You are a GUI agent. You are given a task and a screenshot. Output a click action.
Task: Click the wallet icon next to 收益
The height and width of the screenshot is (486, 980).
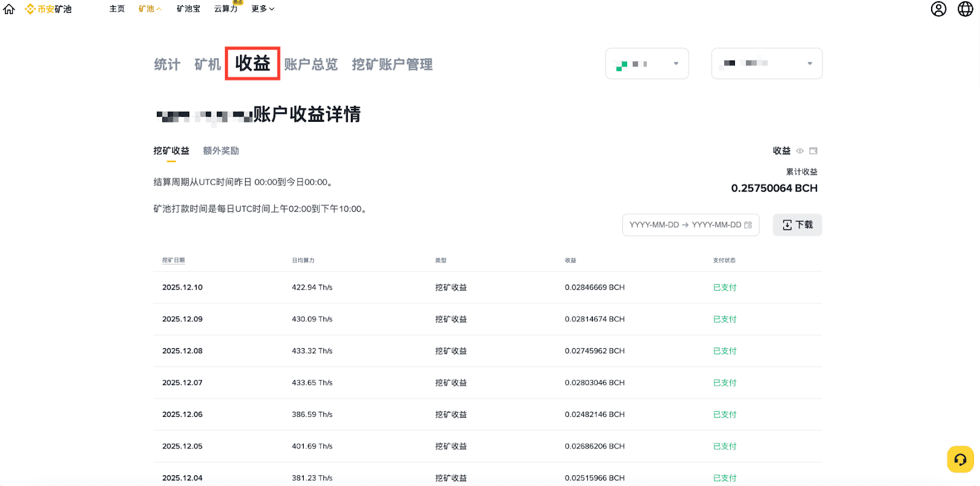pyautogui.click(x=813, y=151)
